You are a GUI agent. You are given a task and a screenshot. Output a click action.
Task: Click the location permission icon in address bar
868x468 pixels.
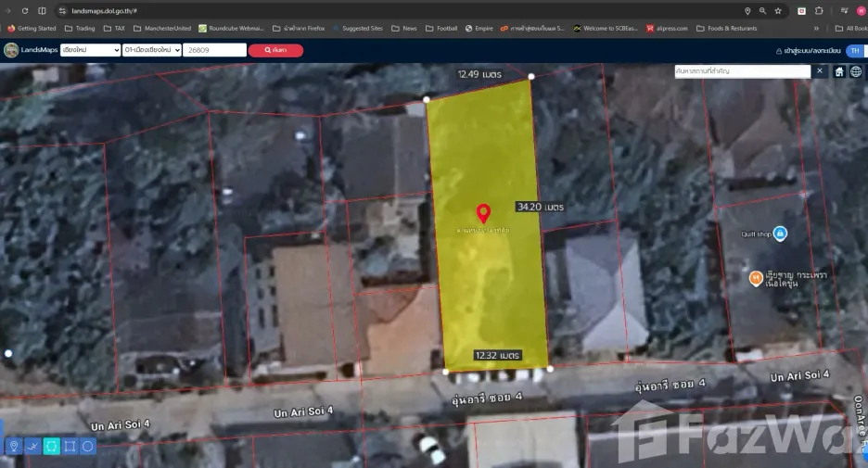(747, 10)
